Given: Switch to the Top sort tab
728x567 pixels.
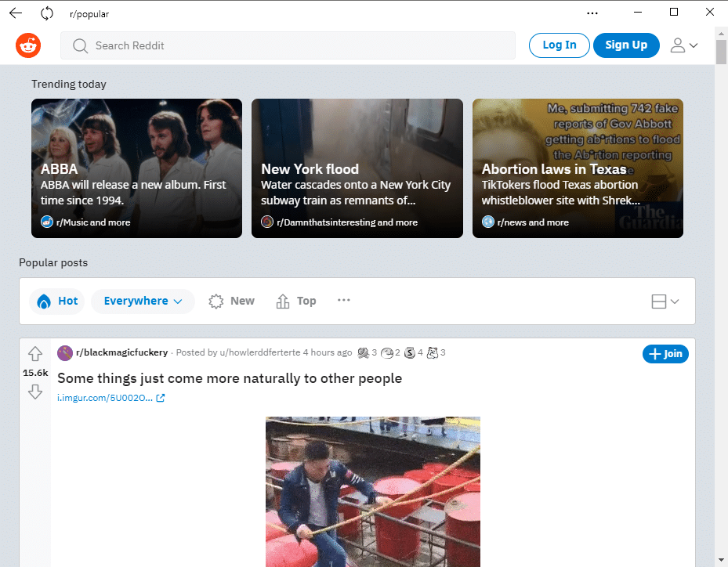Looking at the screenshot, I should 296,302.
